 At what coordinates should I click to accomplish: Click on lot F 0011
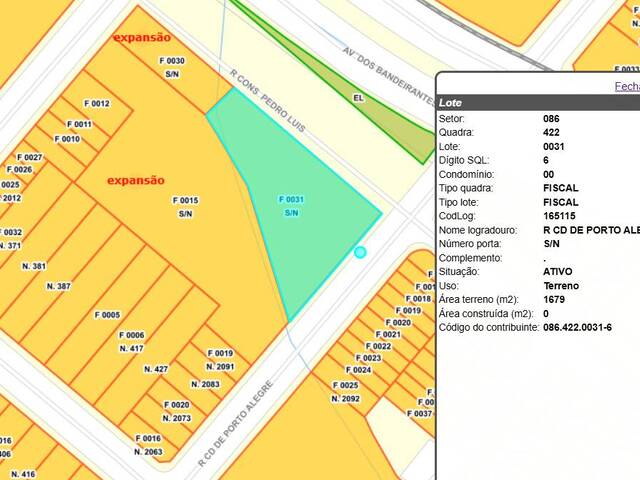pos(80,124)
